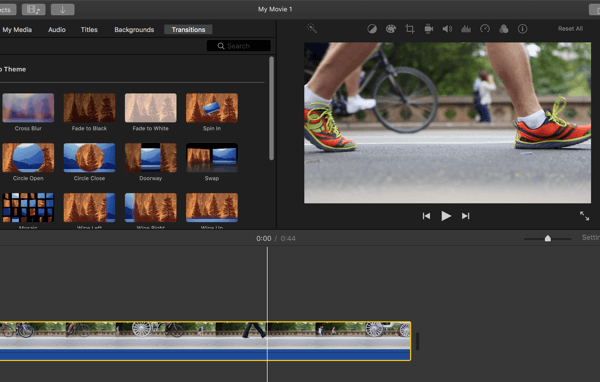Switch to the Titles tab
600x382 pixels.
click(x=89, y=29)
